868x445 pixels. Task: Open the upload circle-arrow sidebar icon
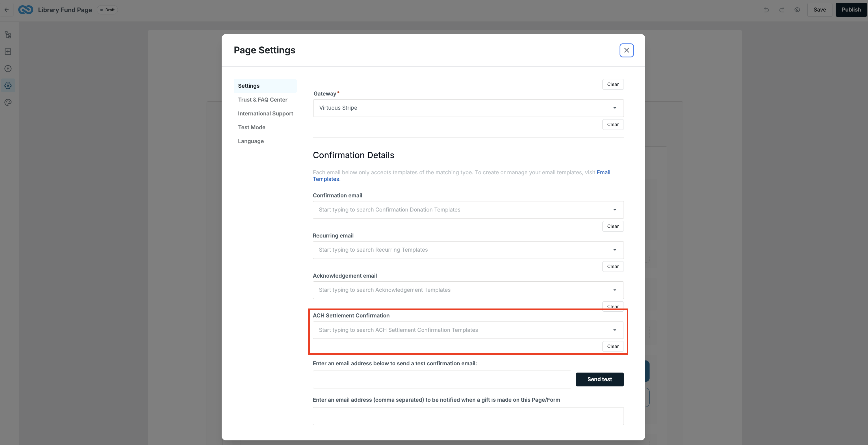(x=8, y=69)
